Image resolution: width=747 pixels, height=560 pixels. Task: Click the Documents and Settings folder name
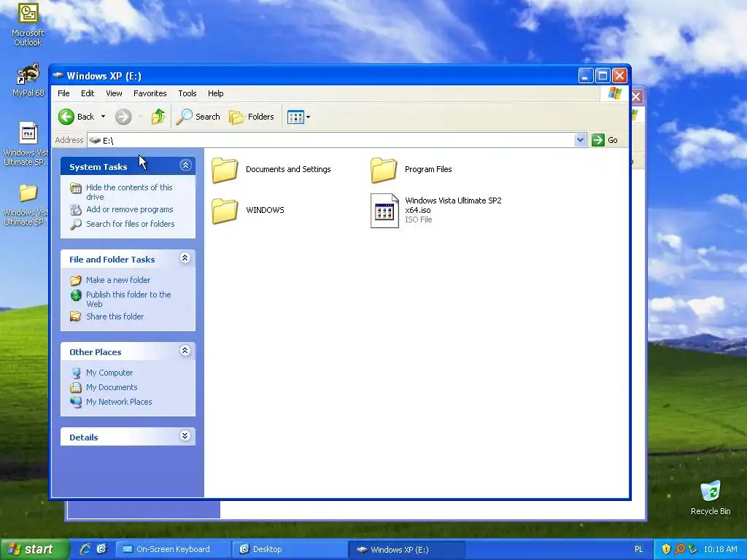[x=288, y=169]
